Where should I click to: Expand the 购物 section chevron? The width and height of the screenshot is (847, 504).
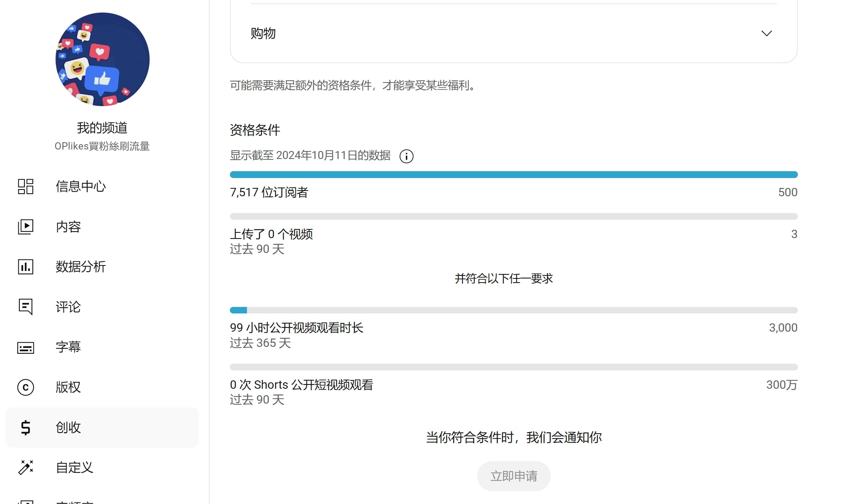[x=766, y=33]
